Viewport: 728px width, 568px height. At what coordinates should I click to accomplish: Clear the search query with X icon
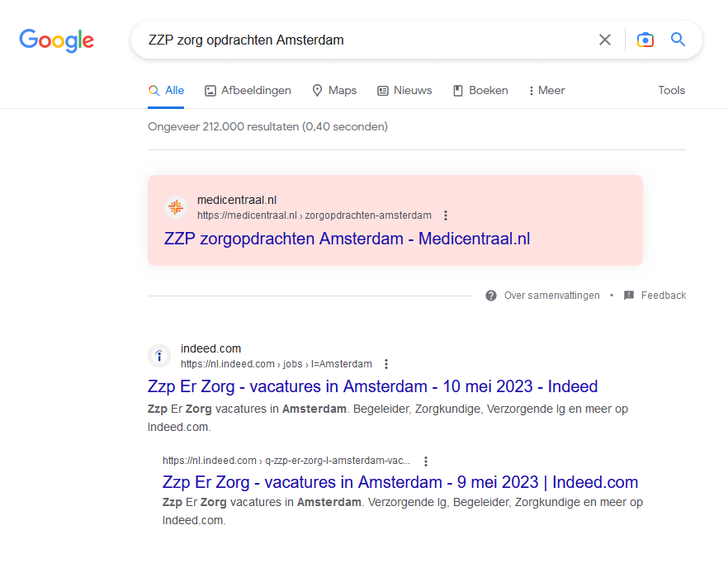(605, 40)
